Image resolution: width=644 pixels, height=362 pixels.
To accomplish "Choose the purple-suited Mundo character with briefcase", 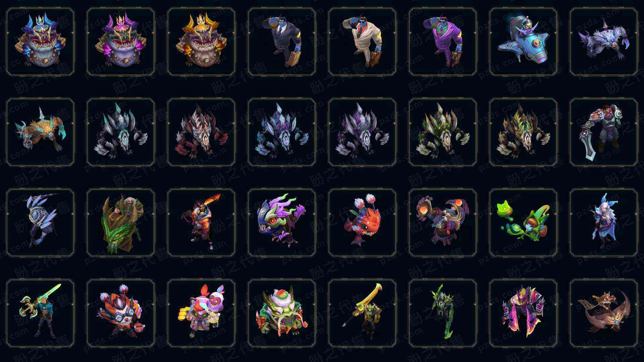I will [443, 42].
